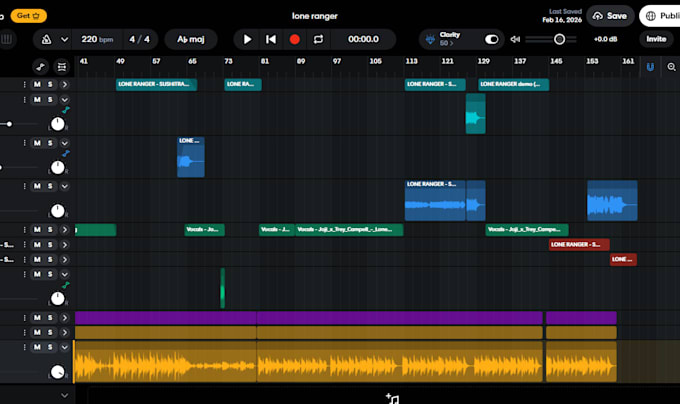Collapse the orange waveform track
The width and height of the screenshot is (680, 404).
click(64, 347)
